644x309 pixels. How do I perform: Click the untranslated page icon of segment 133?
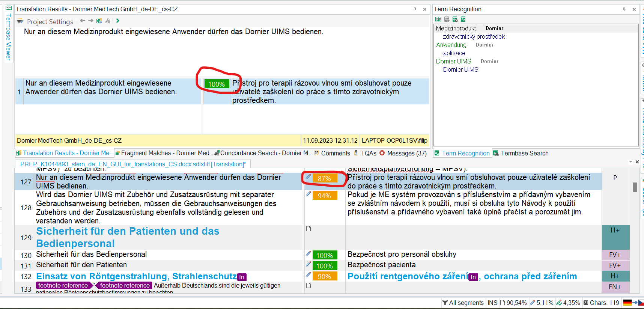[x=308, y=285]
